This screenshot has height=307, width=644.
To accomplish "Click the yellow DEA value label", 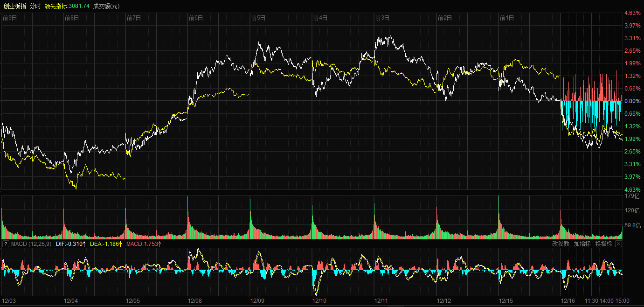I will (106, 244).
